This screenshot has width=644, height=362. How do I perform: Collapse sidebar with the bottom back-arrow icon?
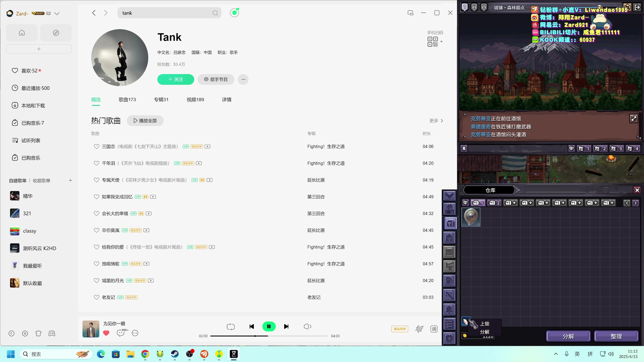pyautogui.click(x=12, y=334)
